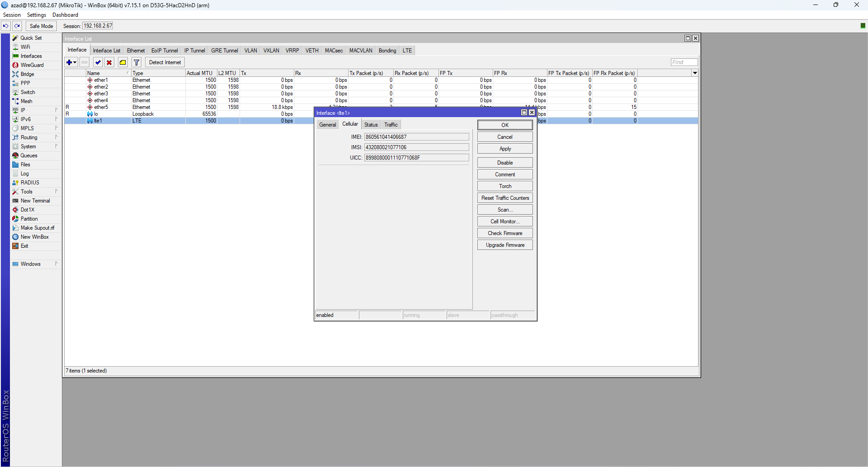The width and height of the screenshot is (868, 467).
Task: Click the blue plus add interface button
Action: (x=71, y=62)
